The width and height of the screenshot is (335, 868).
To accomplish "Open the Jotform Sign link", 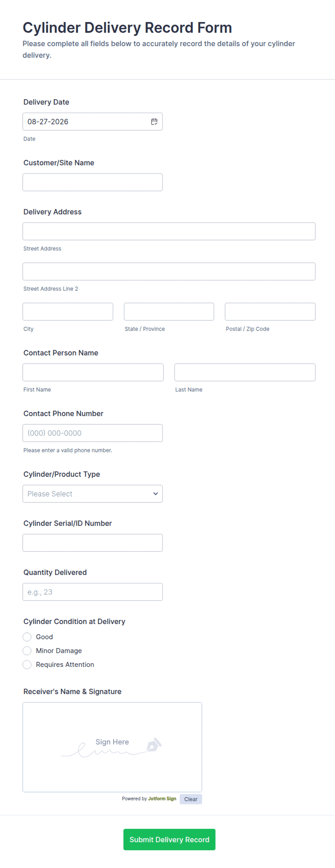I will (162, 799).
